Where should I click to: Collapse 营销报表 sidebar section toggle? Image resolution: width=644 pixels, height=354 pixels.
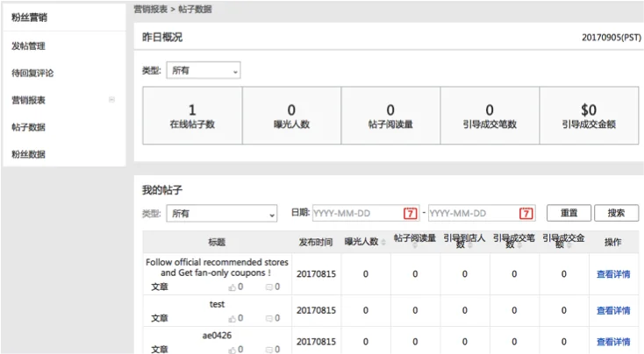(111, 100)
